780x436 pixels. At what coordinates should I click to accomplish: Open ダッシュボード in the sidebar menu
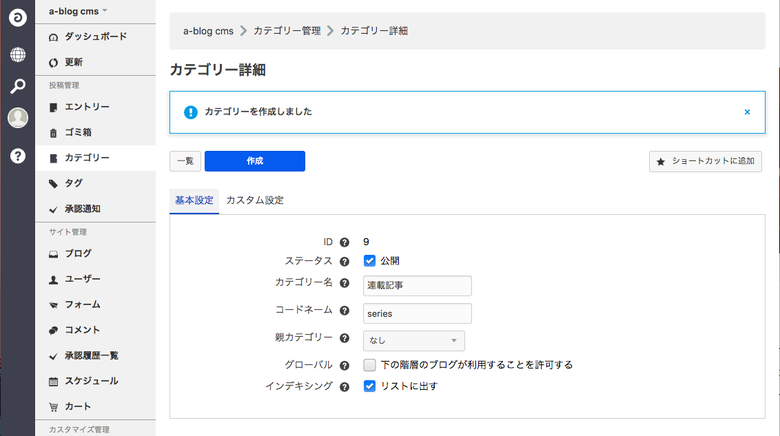(96, 37)
